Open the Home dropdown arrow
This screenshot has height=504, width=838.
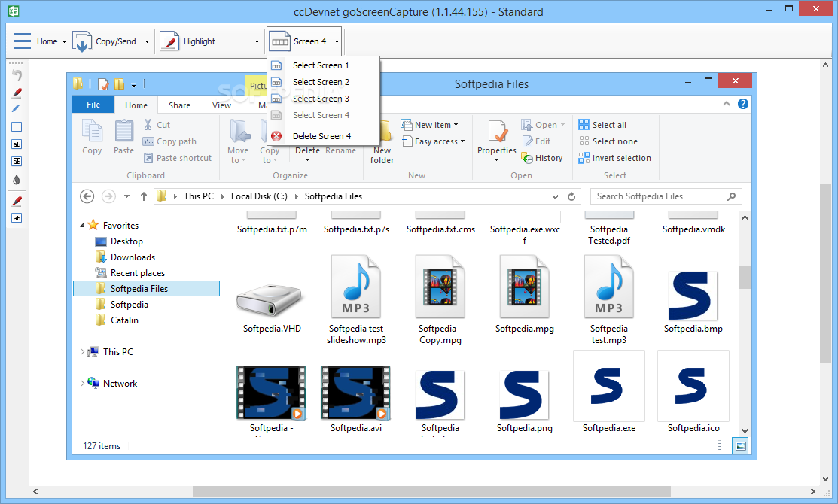[x=64, y=41]
